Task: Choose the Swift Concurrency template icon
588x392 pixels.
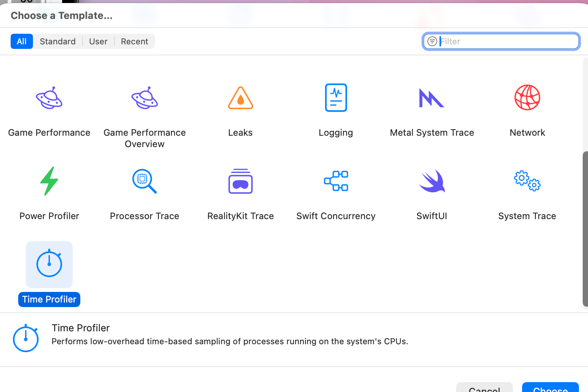Action: (x=336, y=181)
